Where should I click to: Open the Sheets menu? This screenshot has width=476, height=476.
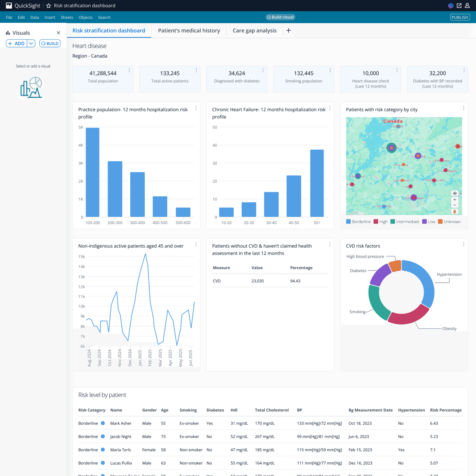[67, 18]
